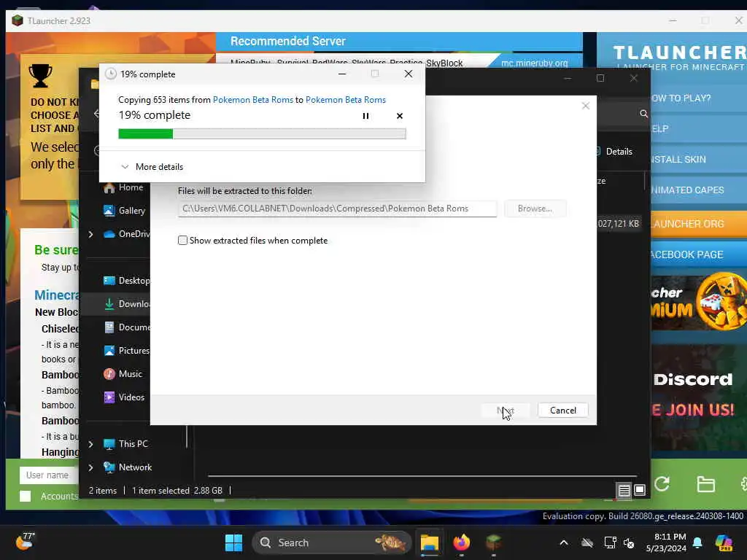
Task: Show hidden system tray icons
Action: click(x=564, y=542)
